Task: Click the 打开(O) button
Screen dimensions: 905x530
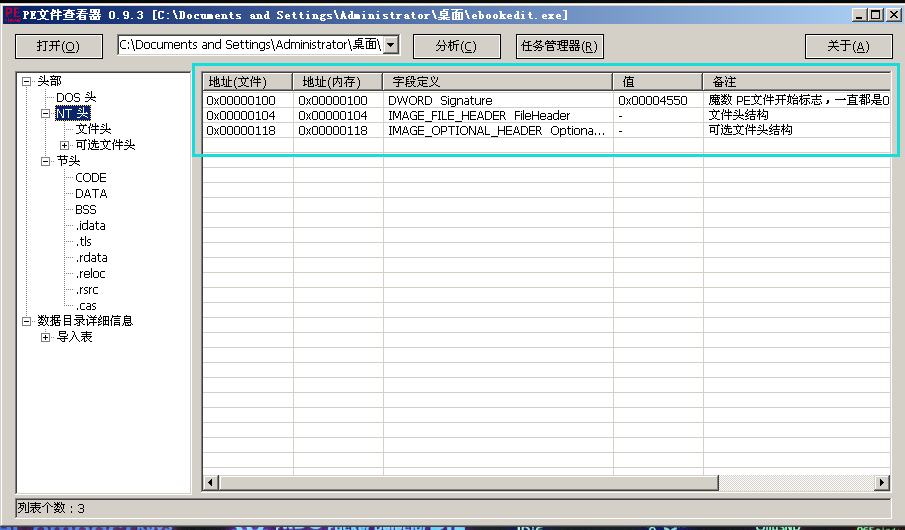Action: (56, 46)
